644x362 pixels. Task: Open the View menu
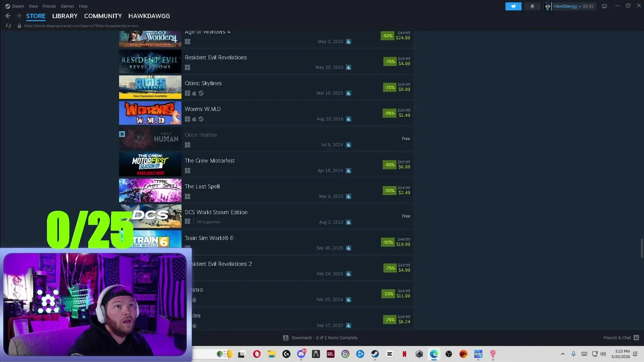(x=33, y=6)
